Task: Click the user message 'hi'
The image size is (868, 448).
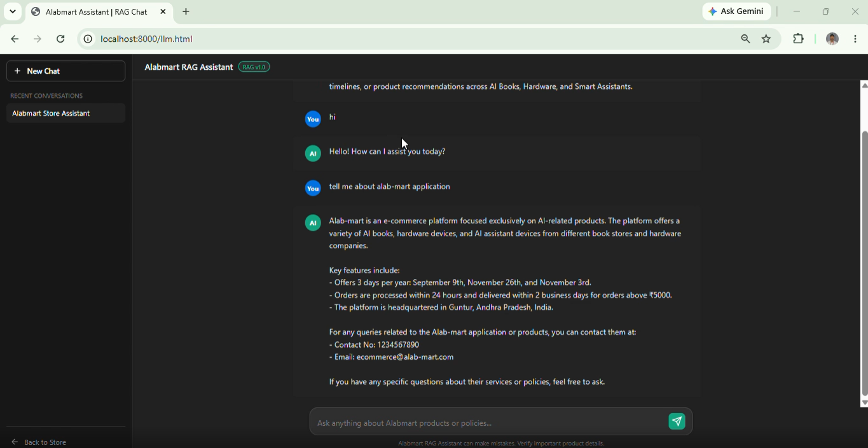Action: (333, 117)
